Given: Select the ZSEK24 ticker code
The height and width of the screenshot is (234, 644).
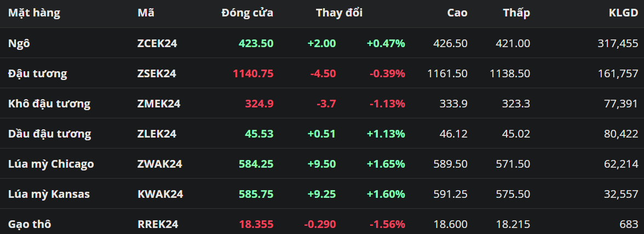Looking at the screenshot, I should (157, 73).
